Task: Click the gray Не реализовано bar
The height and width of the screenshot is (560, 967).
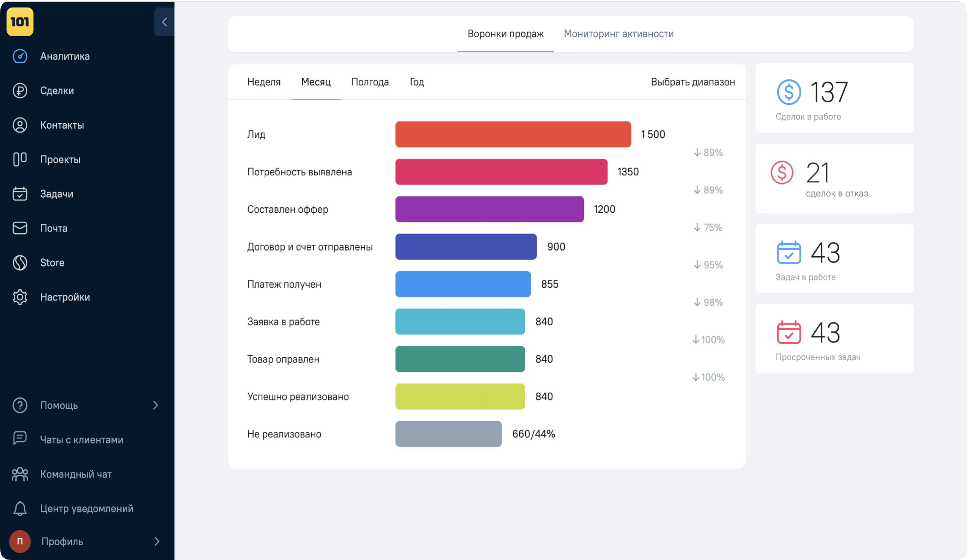Action: pos(449,433)
